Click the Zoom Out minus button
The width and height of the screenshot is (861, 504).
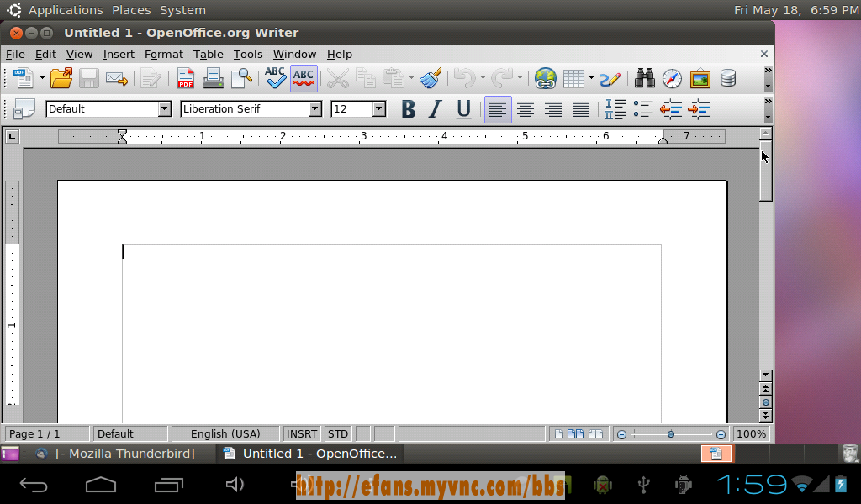click(621, 434)
